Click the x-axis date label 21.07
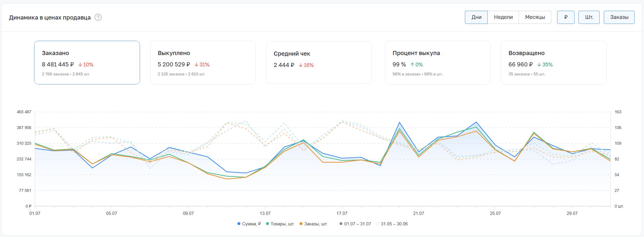Image resolution: width=644 pixels, height=237 pixels. click(419, 213)
